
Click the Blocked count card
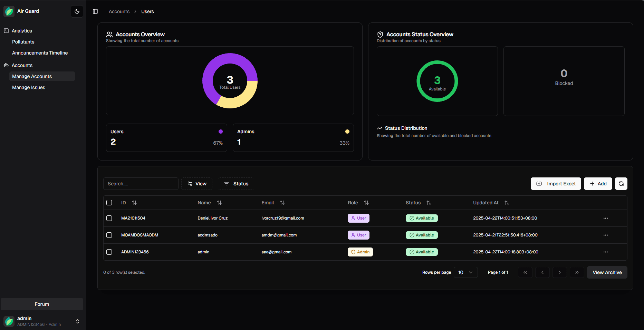[x=564, y=81]
